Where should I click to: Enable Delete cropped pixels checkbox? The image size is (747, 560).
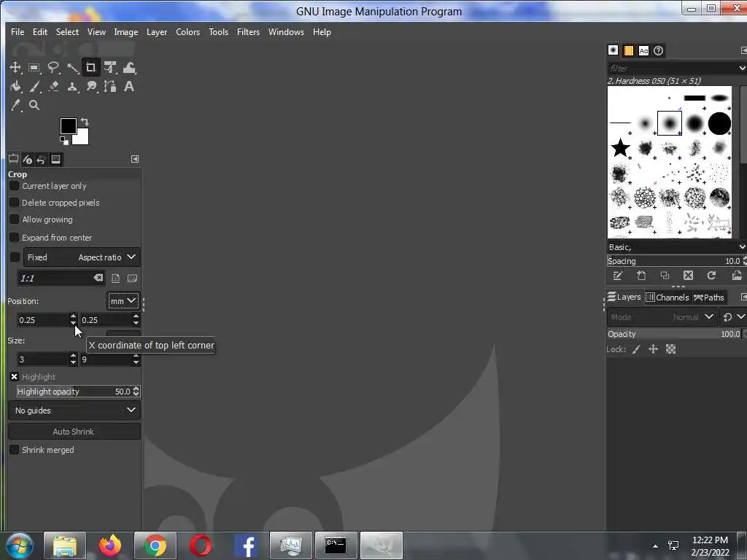(15, 203)
